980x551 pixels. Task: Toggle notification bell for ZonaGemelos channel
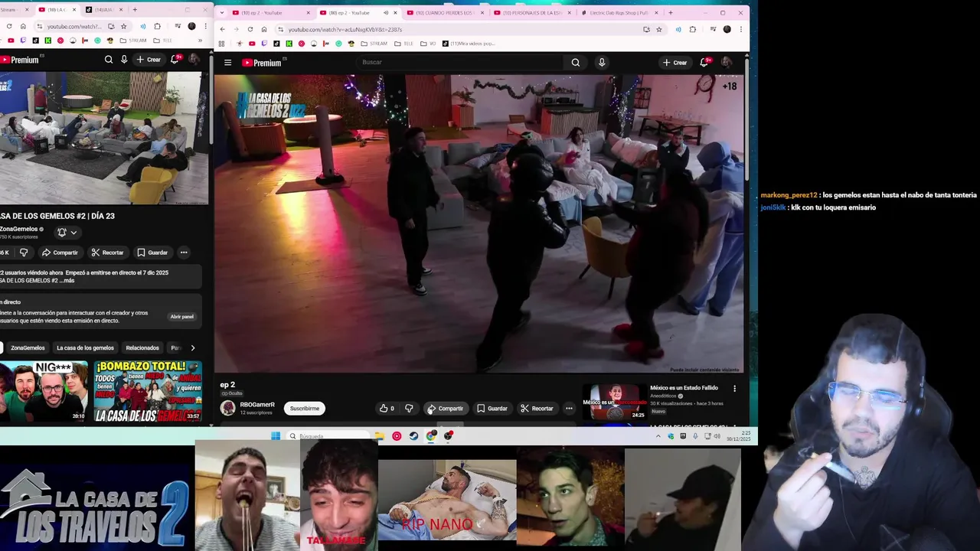point(67,233)
